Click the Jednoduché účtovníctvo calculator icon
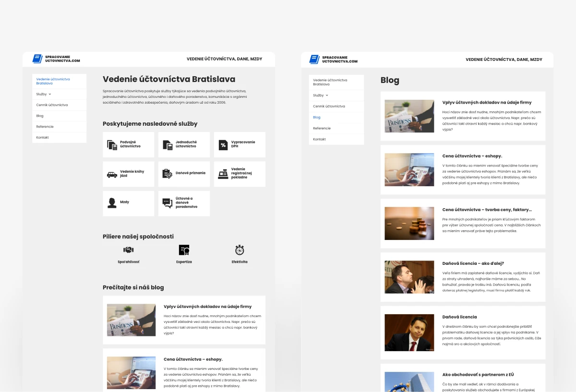Image resolution: width=576 pixels, height=392 pixels. 168,145
